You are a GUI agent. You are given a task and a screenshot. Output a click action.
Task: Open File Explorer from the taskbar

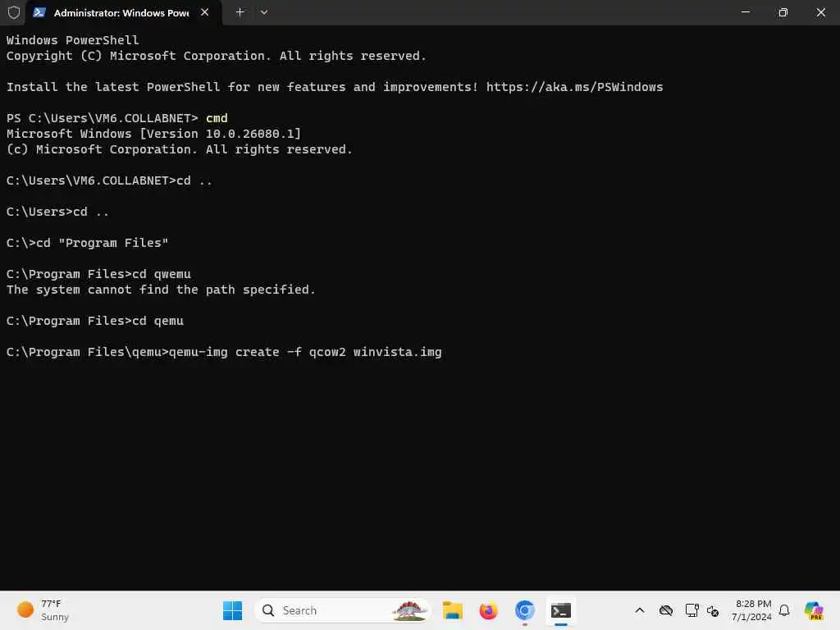tap(452, 610)
